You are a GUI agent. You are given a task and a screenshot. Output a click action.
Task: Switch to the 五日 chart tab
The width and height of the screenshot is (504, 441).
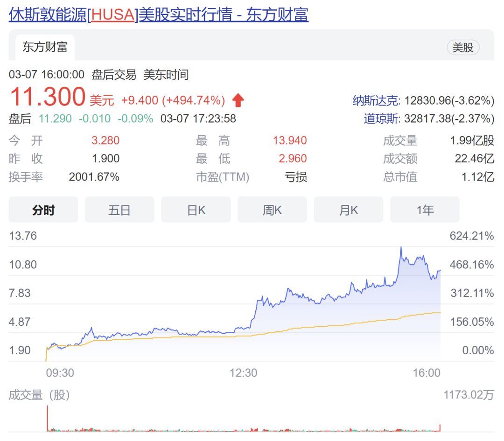119,210
